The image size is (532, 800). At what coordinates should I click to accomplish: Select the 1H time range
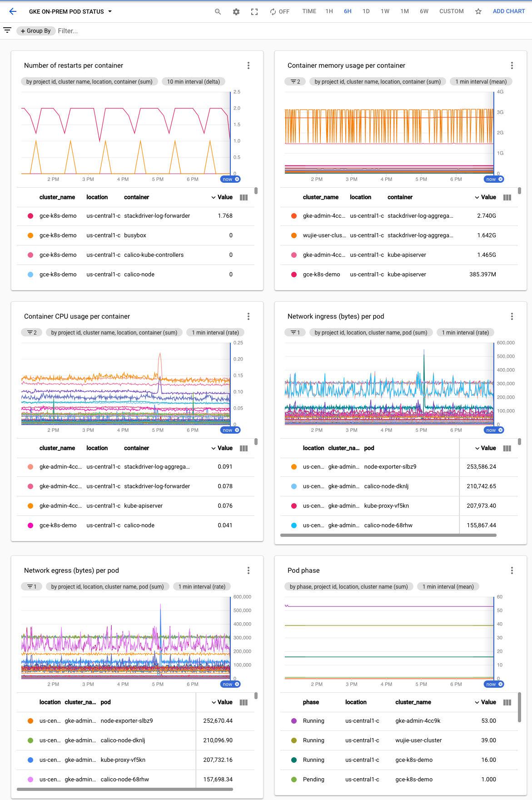pyautogui.click(x=329, y=11)
